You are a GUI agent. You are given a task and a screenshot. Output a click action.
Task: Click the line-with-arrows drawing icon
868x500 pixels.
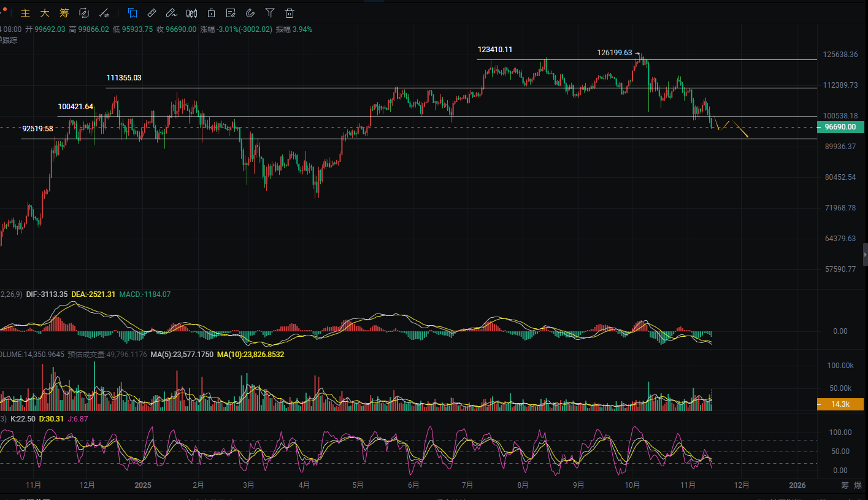[104, 13]
